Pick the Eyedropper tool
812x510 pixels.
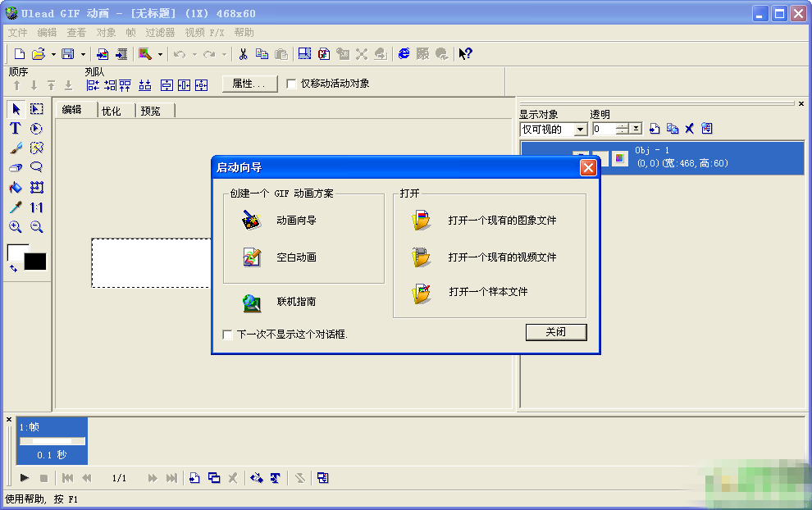point(15,207)
